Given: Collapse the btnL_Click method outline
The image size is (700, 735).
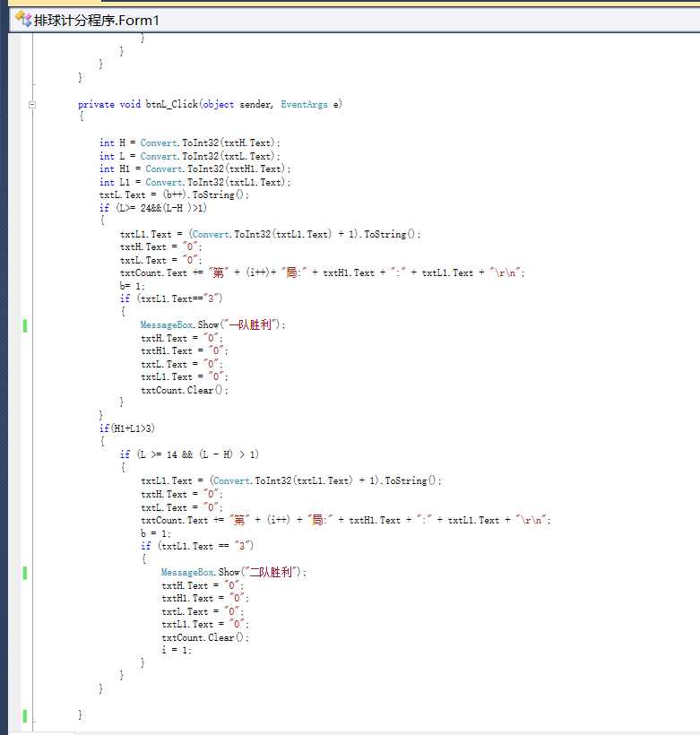Looking at the screenshot, I should (32, 105).
